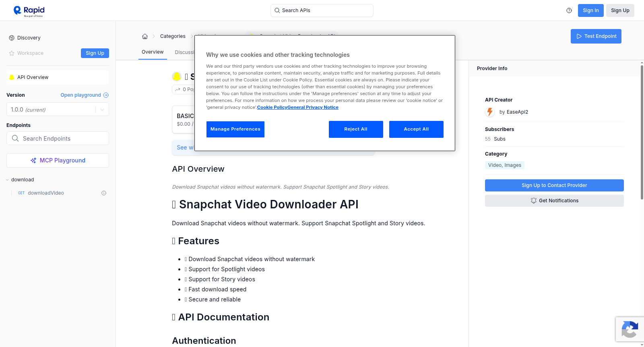This screenshot has width=644, height=347.
Task: Click the '55 Subs' subscriber count
Action: pos(495,139)
